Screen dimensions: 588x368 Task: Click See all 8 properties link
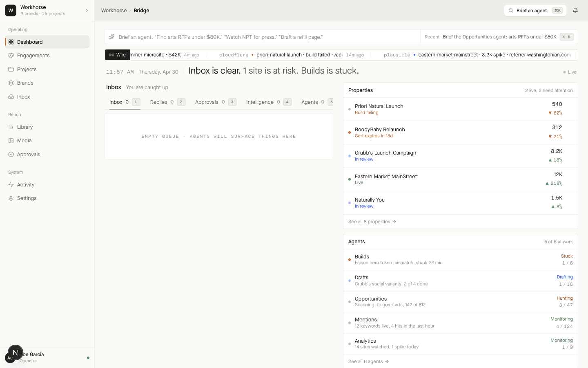pyautogui.click(x=372, y=222)
